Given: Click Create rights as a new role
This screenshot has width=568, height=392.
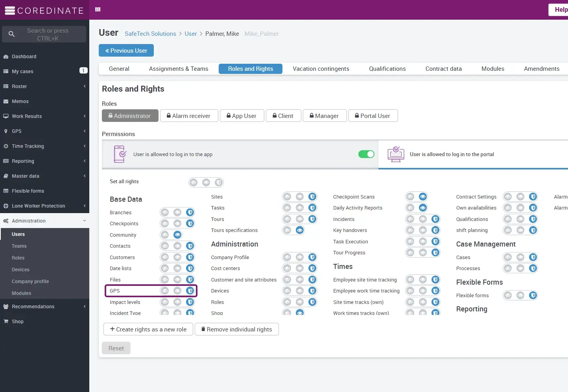Looking at the screenshot, I should [x=148, y=329].
